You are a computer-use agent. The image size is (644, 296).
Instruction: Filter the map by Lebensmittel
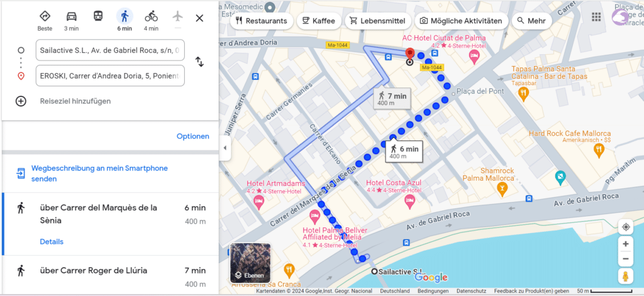(x=377, y=21)
